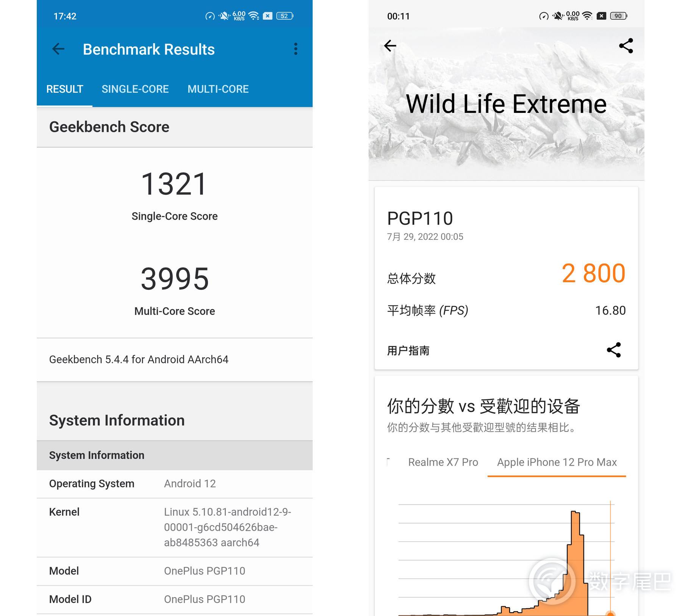Tap share icon beside 用户指南
The image size is (682, 616).
coord(614,350)
